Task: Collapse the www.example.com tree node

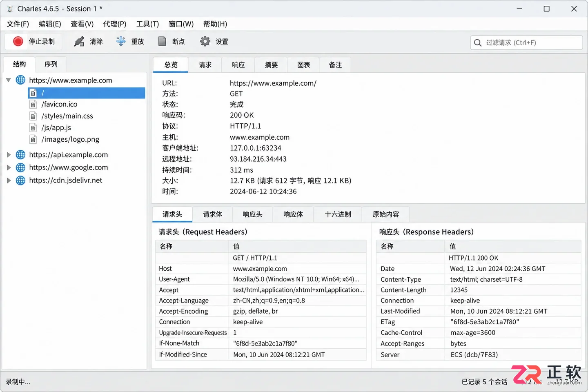Action: [x=9, y=80]
